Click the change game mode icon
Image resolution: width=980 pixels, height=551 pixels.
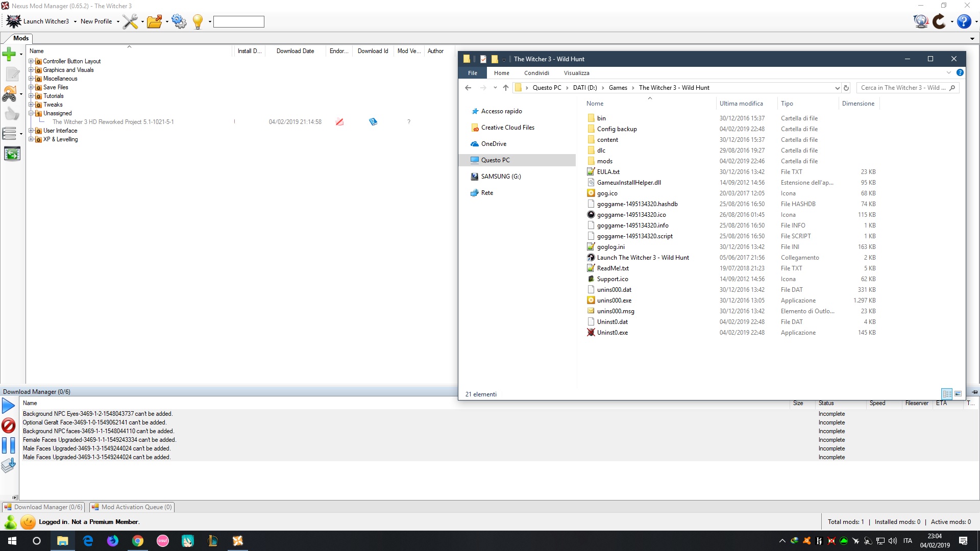click(x=939, y=21)
